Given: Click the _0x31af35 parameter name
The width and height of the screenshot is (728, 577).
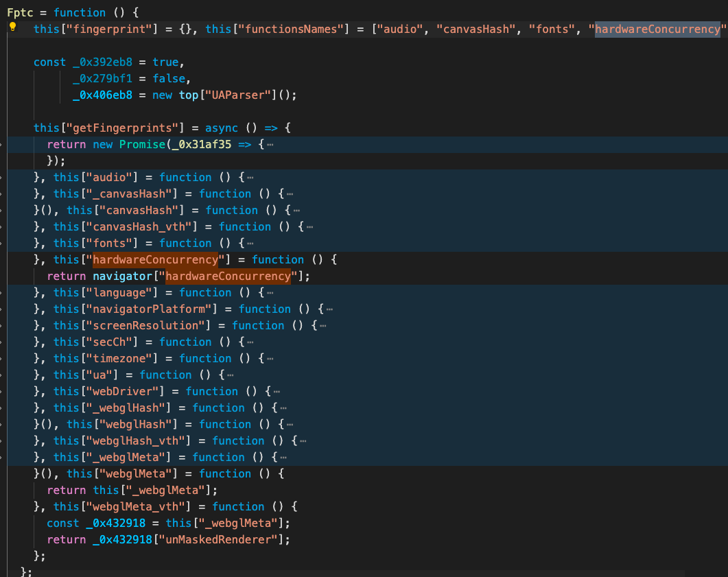Looking at the screenshot, I should [x=202, y=145].
